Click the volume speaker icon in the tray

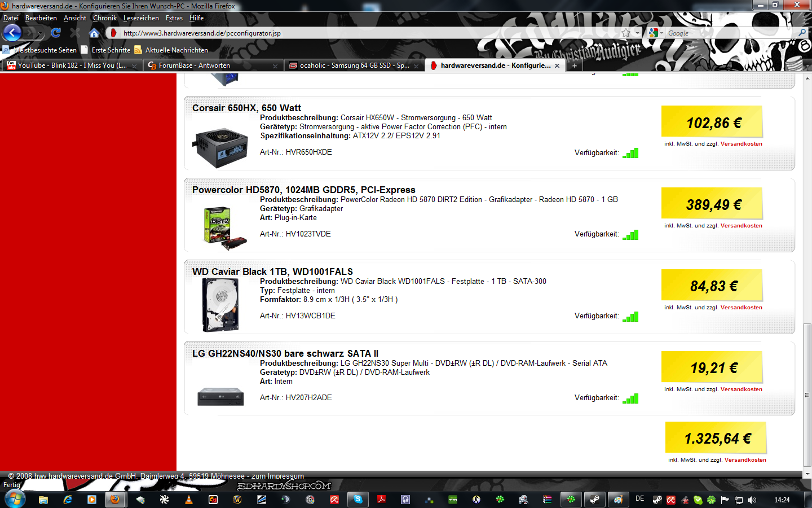[752, 500]
